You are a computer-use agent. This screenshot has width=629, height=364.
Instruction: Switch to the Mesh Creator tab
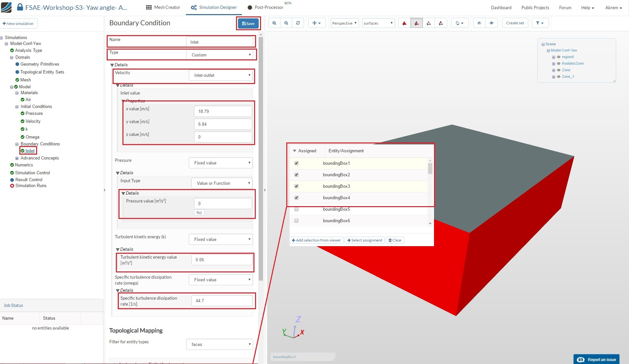[163, 7]
